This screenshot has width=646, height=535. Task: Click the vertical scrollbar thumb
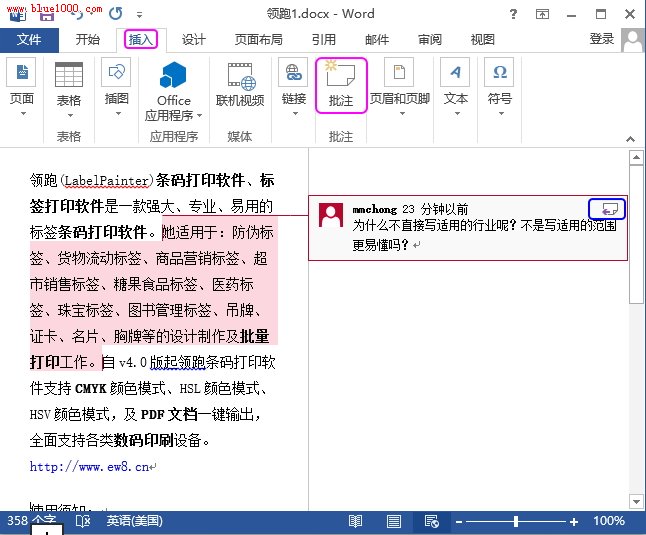click(x=637, y=235)
